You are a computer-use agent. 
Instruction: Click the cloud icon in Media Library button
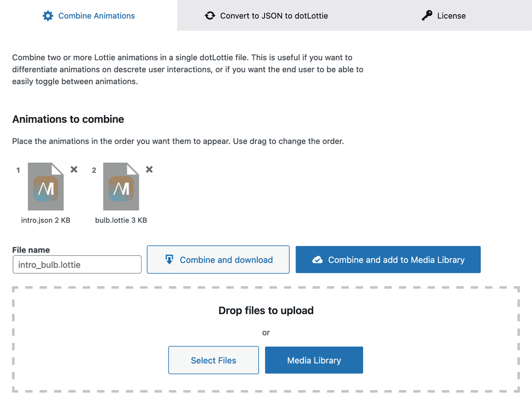coord(317,260)
